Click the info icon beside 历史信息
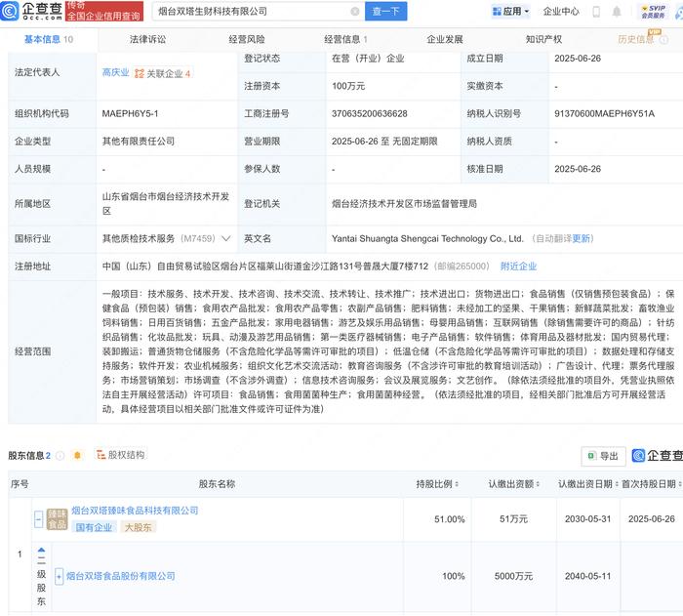 tap(663, 40)
